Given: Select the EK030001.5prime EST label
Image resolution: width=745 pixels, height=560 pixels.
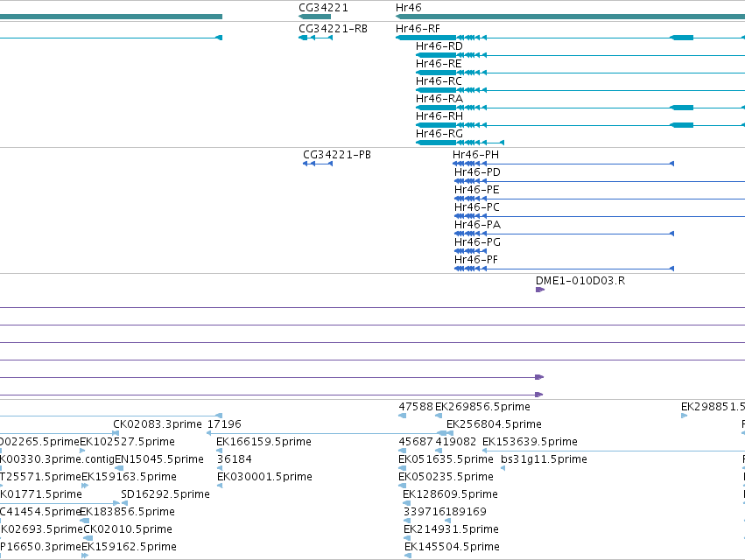Looking at the screenshot, I should coord(264,478).
